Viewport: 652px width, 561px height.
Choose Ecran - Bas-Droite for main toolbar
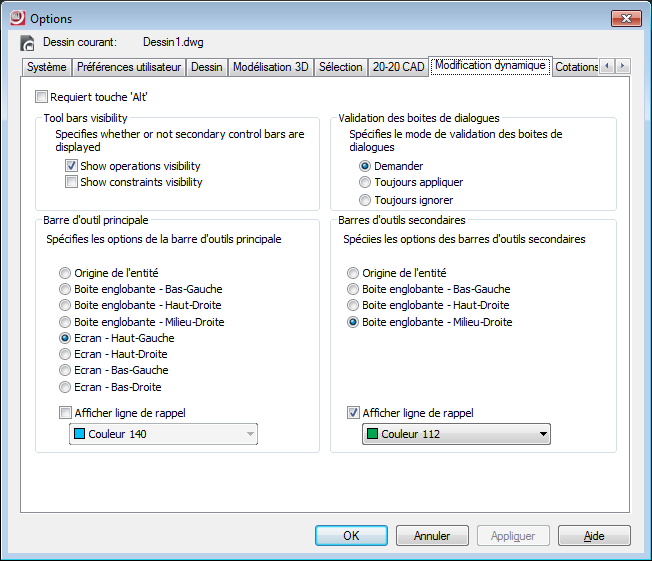[66, 387]
